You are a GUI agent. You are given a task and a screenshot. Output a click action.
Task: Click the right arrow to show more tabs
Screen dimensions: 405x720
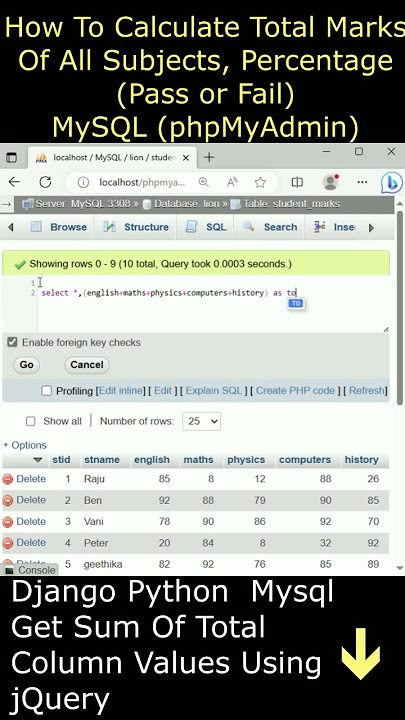tap(371, 227)
